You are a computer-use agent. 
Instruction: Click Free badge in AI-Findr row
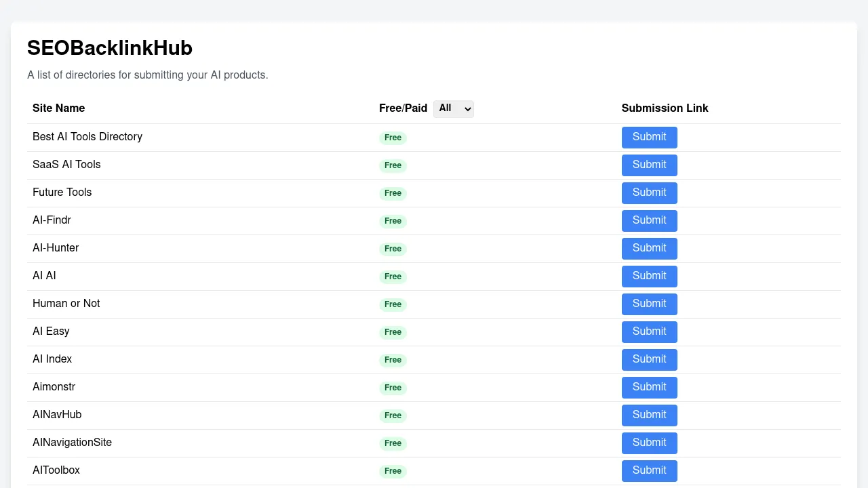point(393,221)
